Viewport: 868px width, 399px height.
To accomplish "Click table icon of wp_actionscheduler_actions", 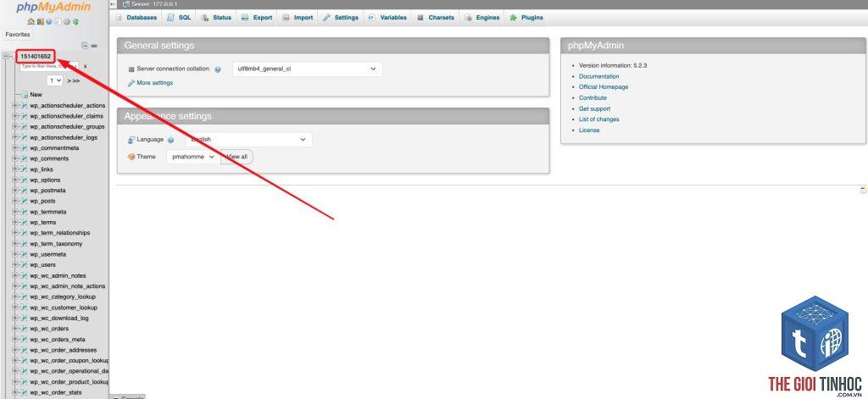I will coord(24,105).
